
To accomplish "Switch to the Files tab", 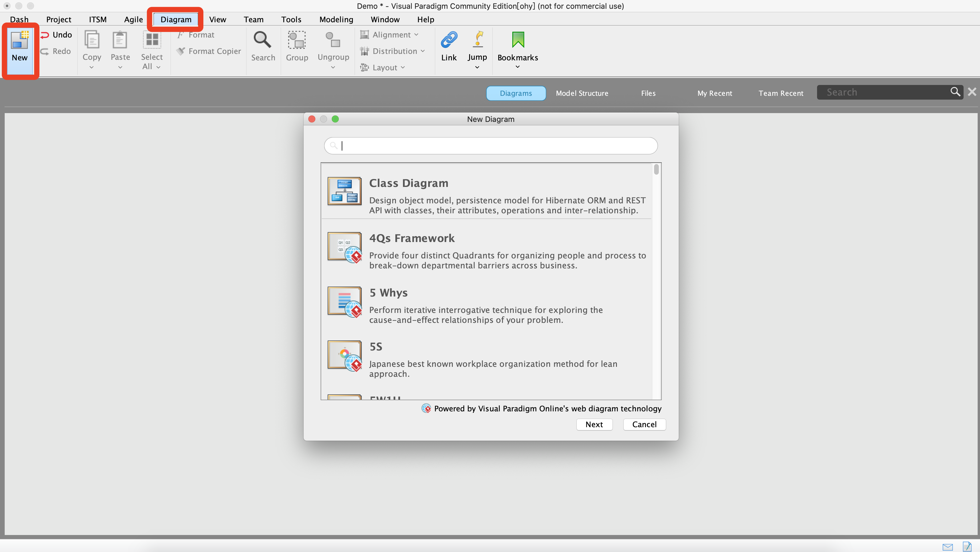I will tap(648, 93).
